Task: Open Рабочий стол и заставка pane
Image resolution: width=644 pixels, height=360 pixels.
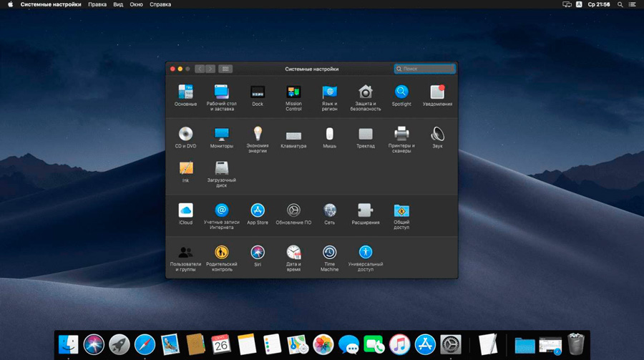Action: (x=221, y=98)
